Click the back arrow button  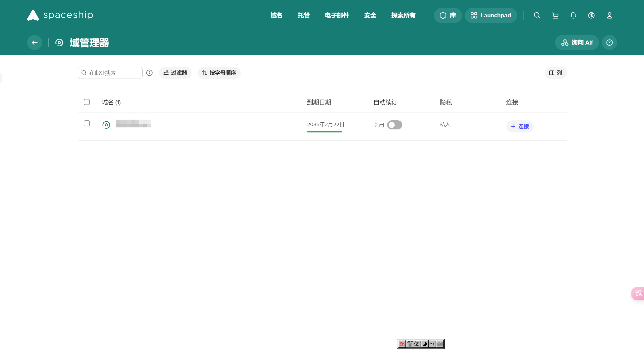point(35,43)
